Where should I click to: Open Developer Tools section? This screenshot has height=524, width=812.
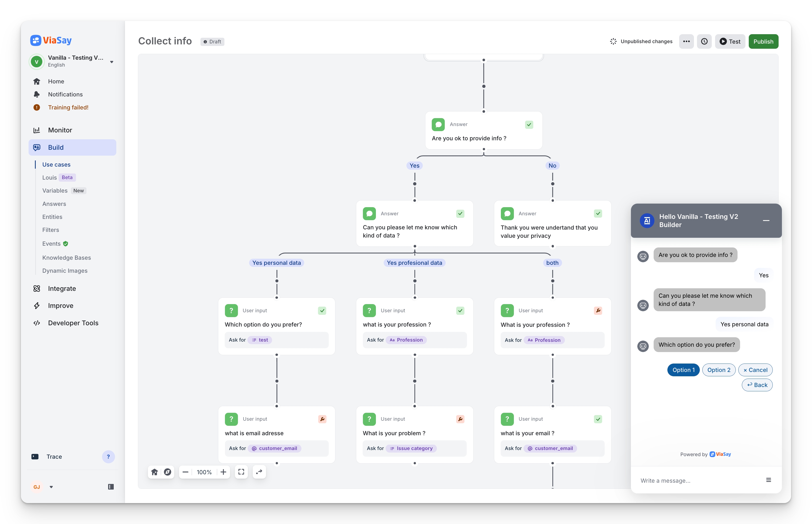point(73,323)
